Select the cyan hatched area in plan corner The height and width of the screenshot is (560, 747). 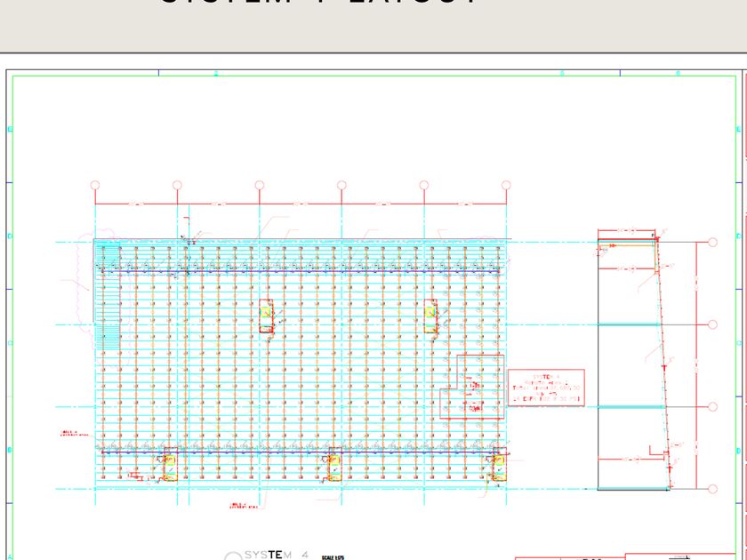[x=108, y=296]
